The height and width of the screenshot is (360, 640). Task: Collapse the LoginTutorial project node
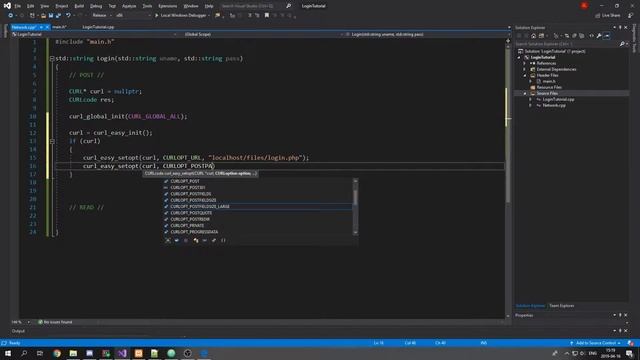coord(519,58)
